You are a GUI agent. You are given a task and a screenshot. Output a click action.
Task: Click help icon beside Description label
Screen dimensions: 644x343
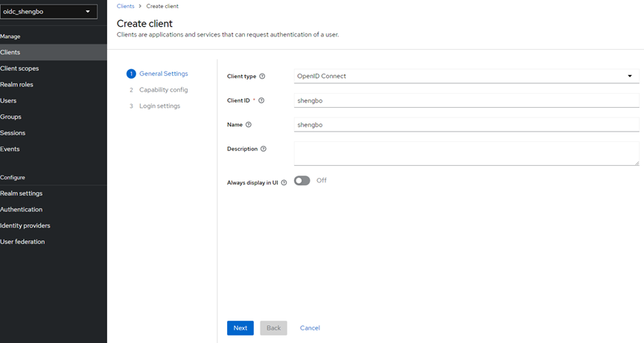(x=264, y=149)
